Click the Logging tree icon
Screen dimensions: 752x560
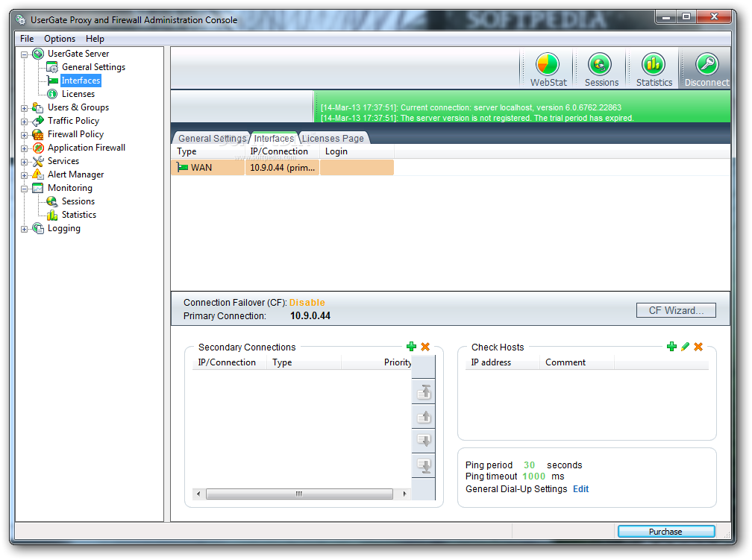38,228
